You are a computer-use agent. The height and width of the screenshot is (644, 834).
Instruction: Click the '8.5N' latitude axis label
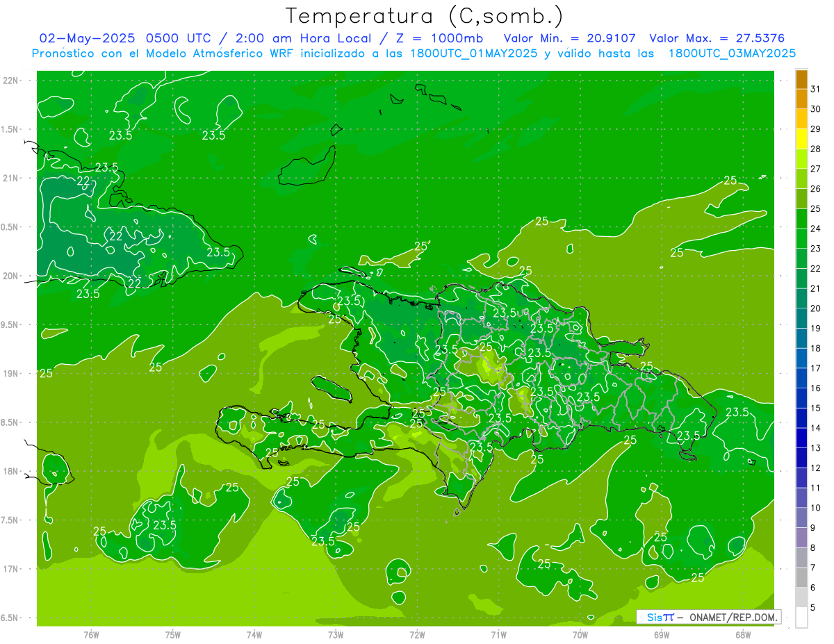point(10,422)
